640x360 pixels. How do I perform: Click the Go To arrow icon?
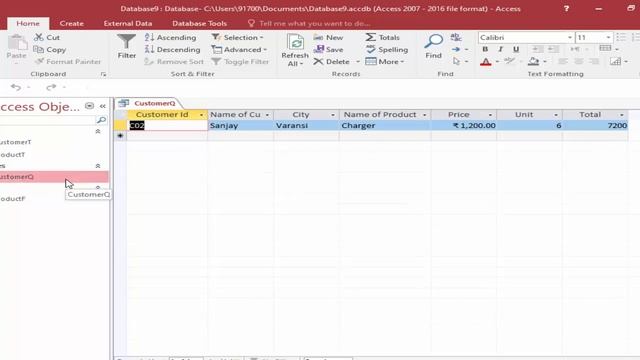(x=456, y=49)
